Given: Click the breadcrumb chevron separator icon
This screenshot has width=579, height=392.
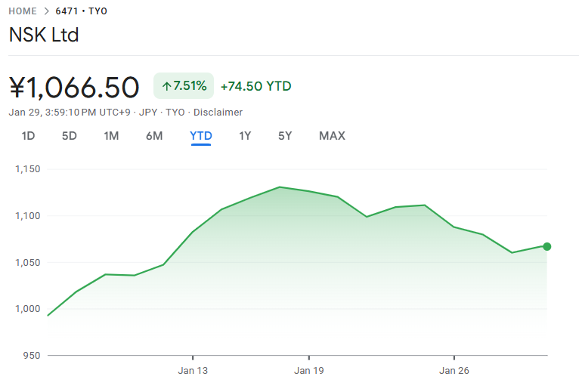Looking at the screenshot, I should (46, 11).
